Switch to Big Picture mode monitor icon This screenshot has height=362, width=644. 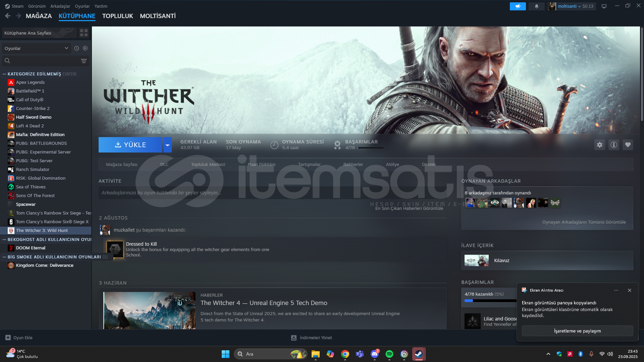[x=604, y=6]
